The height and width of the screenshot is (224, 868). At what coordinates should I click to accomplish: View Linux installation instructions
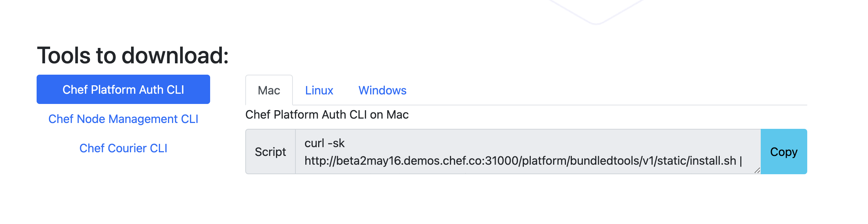(319, 90)
